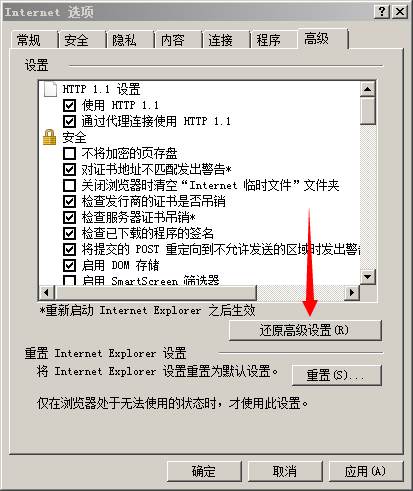Uncheck 检查服务器证书吊销 checkbox
Image resolution: width=413 pixels, height=491 pixels.
(x=69, y=217)
